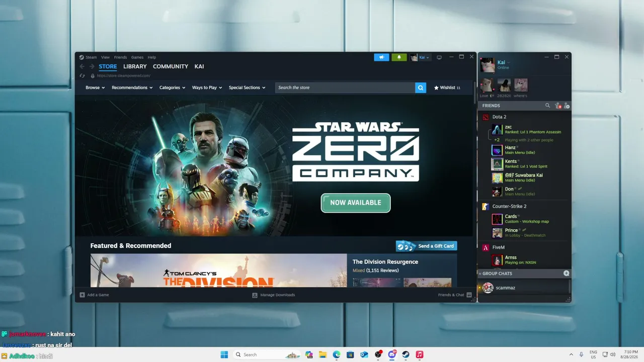Reload the Steam store page

click(x=83, y=76)
